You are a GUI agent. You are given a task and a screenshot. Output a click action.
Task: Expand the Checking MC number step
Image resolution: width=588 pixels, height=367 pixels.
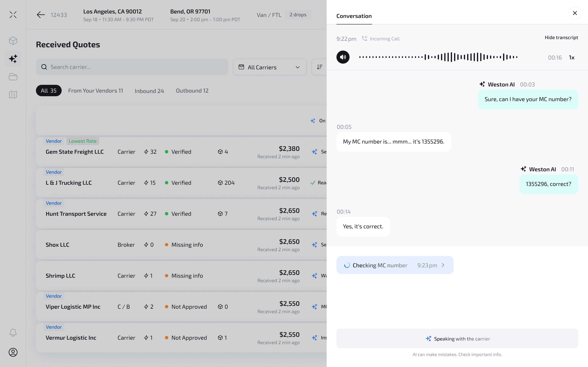[395, 265]
